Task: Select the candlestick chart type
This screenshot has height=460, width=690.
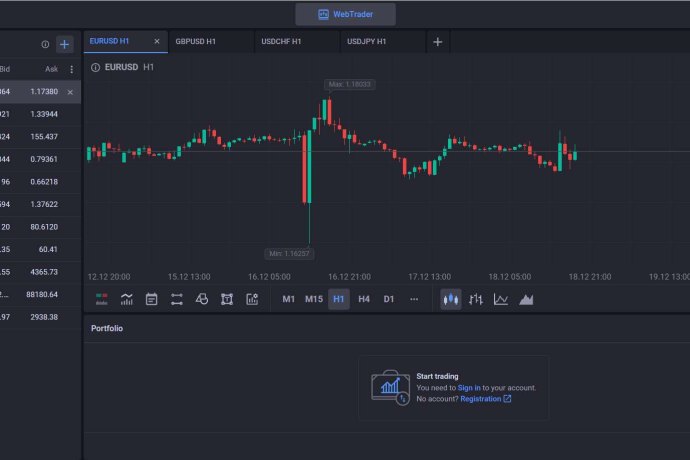Action: [x=451, y=299]
